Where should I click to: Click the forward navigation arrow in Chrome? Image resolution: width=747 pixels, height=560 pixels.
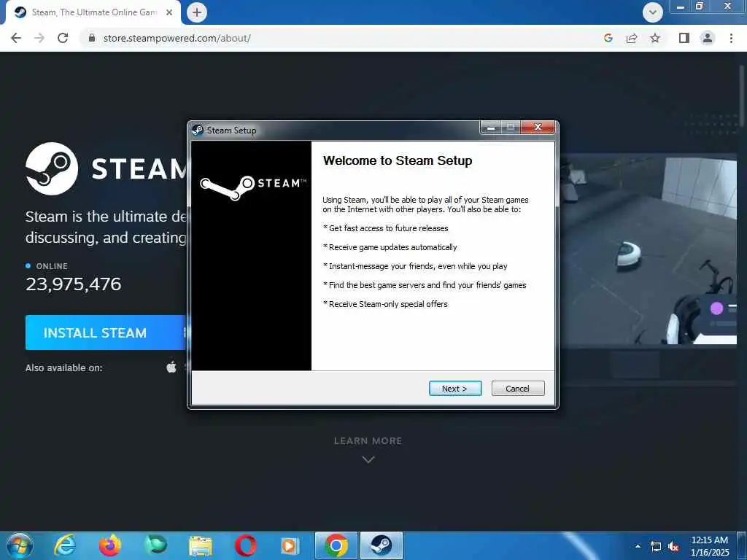[x=39, y=38]
